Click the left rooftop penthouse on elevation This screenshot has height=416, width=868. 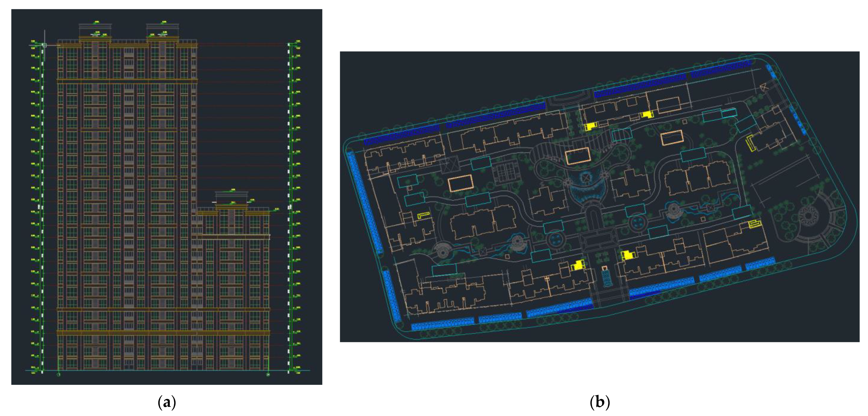click(95, 31)
